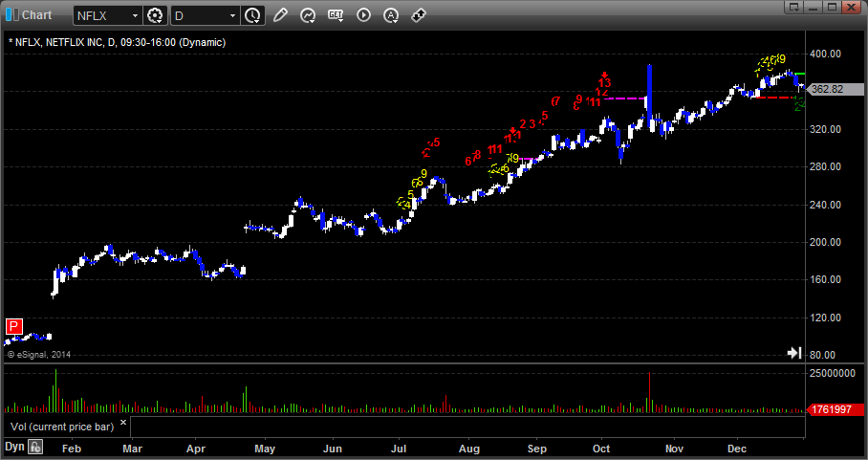
Task: Click the red P marker on chart
Action: tap(13, 327)
